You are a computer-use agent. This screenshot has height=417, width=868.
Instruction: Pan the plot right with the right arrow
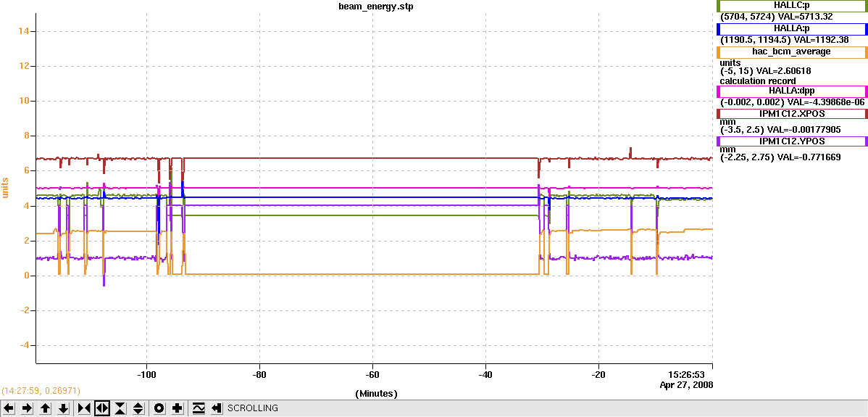28,408
